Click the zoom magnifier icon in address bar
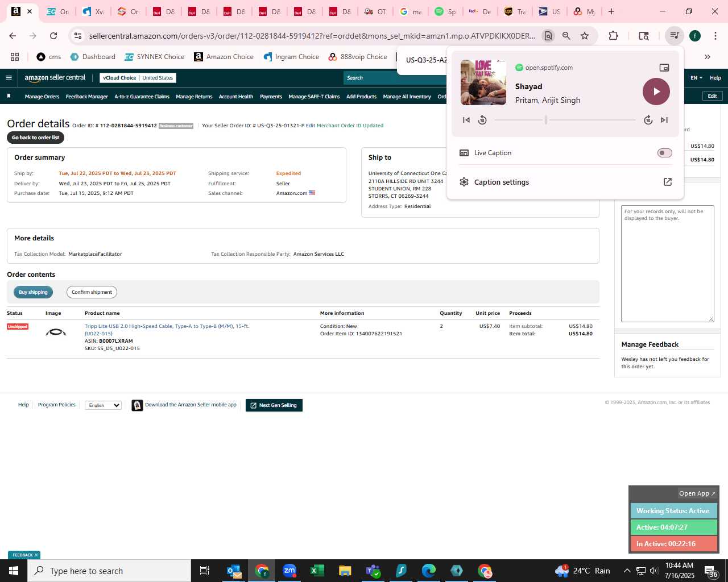 click(x=566, y=36)
